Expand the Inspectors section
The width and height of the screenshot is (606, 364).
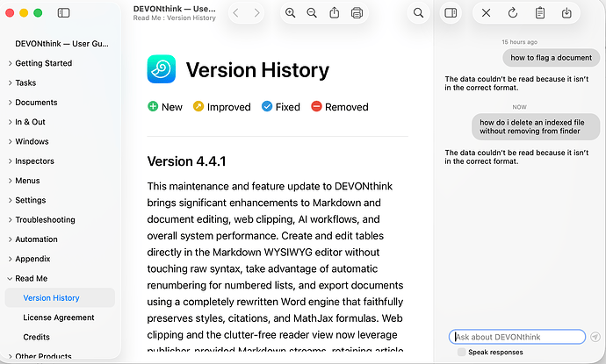[x=10, y=161]
